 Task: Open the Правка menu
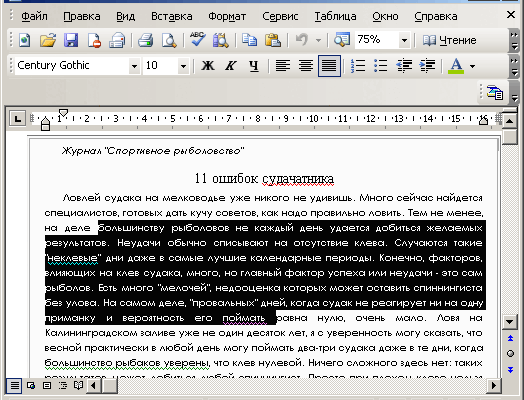click(82, 16)
